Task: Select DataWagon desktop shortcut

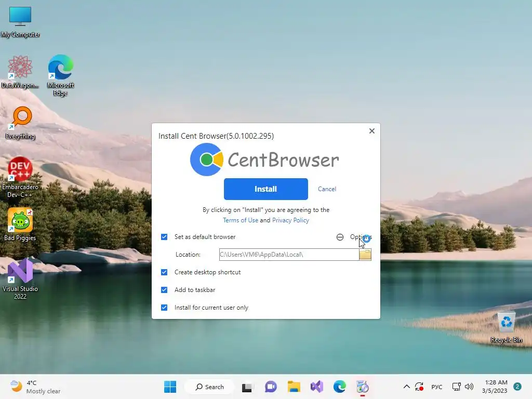Action: [20, 72]
